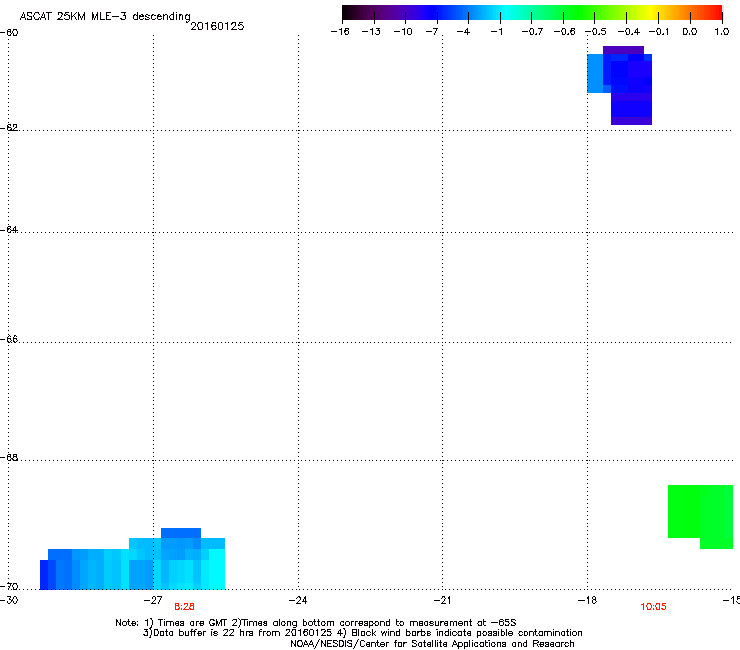Click the -0.4 color bar label

click(629, 32)
